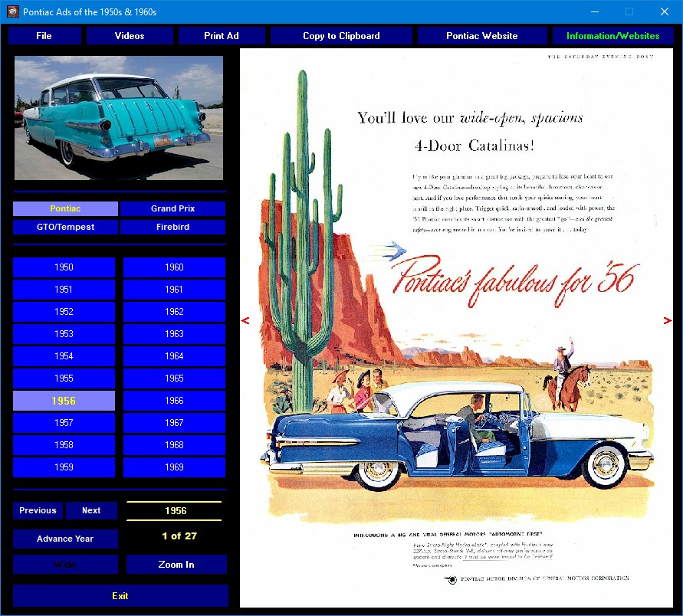The image size is (683, 616).
Task: Choose year 1966
Action: (x=174, y=401)
